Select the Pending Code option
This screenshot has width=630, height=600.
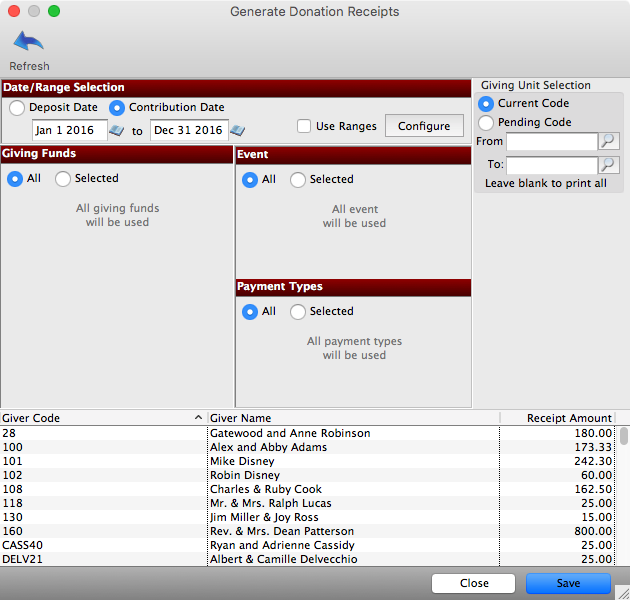(x=486, y=123)
